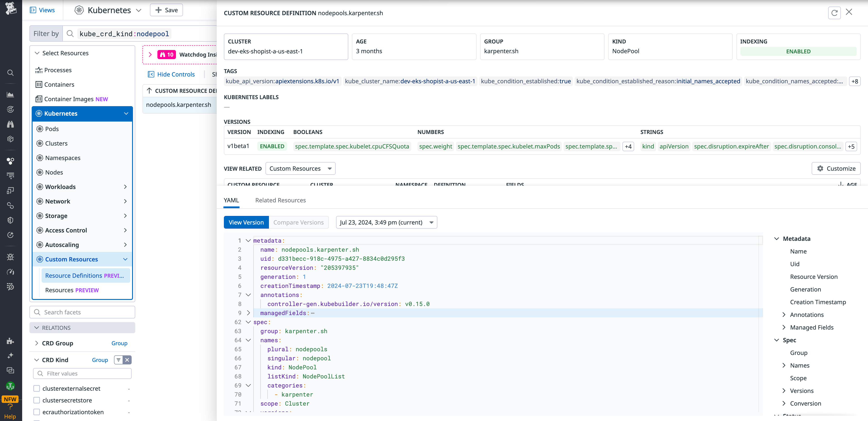
Task: Open the version timestamp picker showing Jul 23
Action: [x=386, y=222]
